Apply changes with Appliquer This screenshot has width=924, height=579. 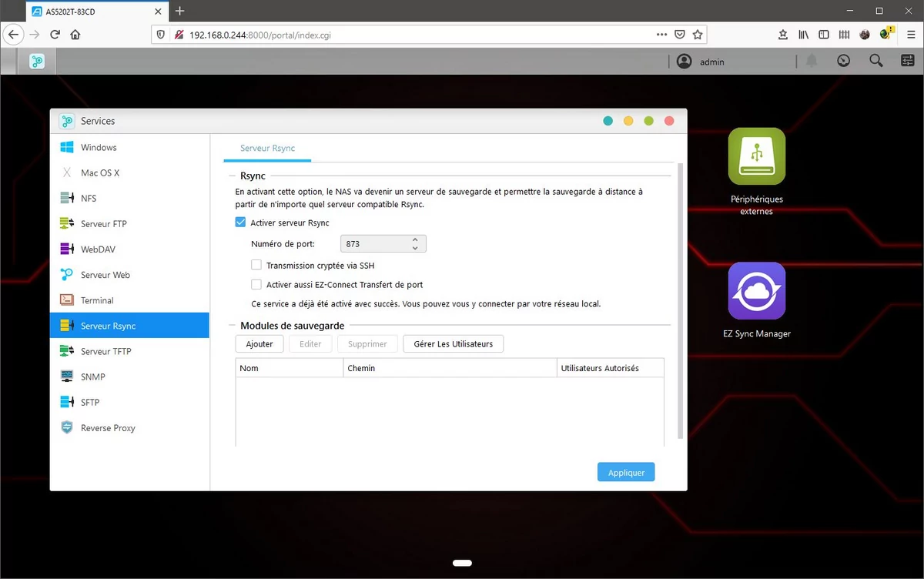point(626,472)
